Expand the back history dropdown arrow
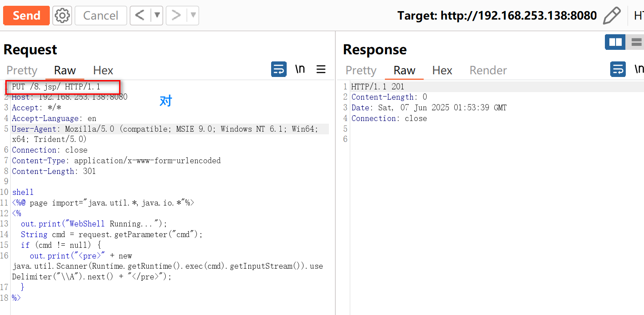The height and width of the screenshot is (315, 644). pyautogui.click(x=157, y=16)
